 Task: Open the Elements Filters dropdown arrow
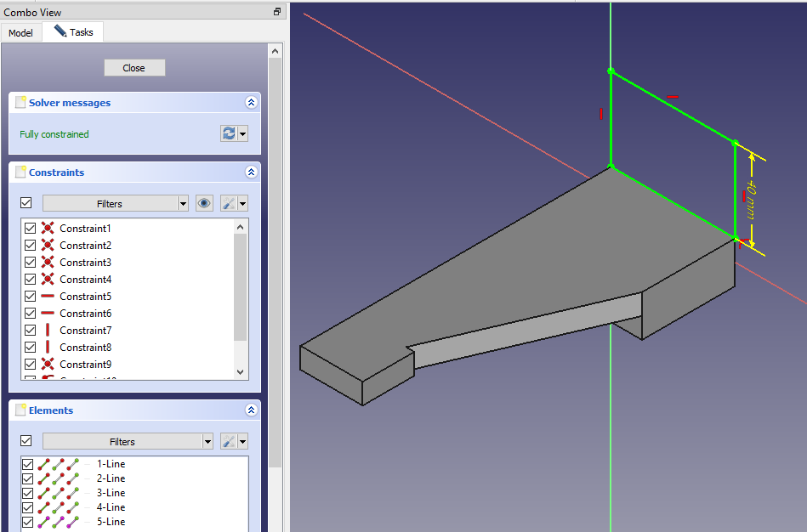click(x=207, y=441)
